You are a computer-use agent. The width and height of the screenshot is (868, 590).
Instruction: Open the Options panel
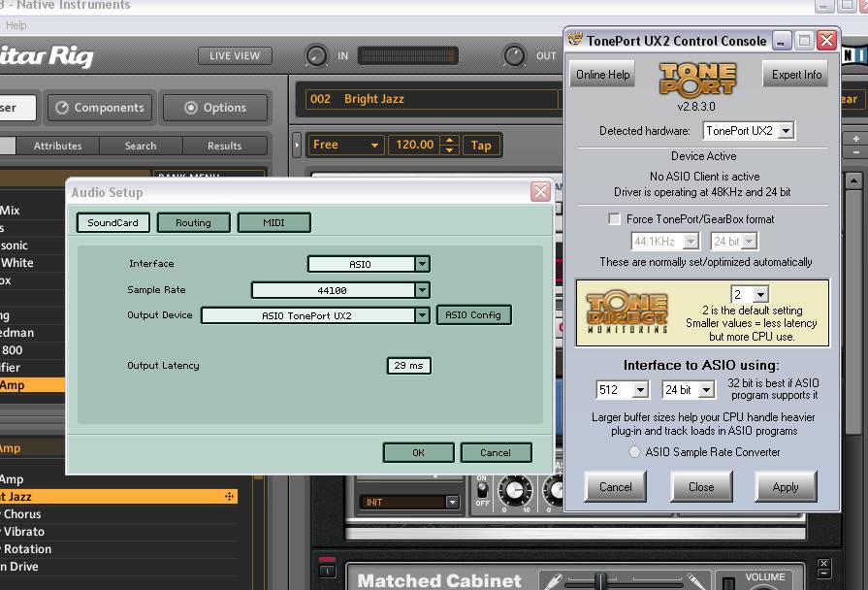(x=214, y=108)
